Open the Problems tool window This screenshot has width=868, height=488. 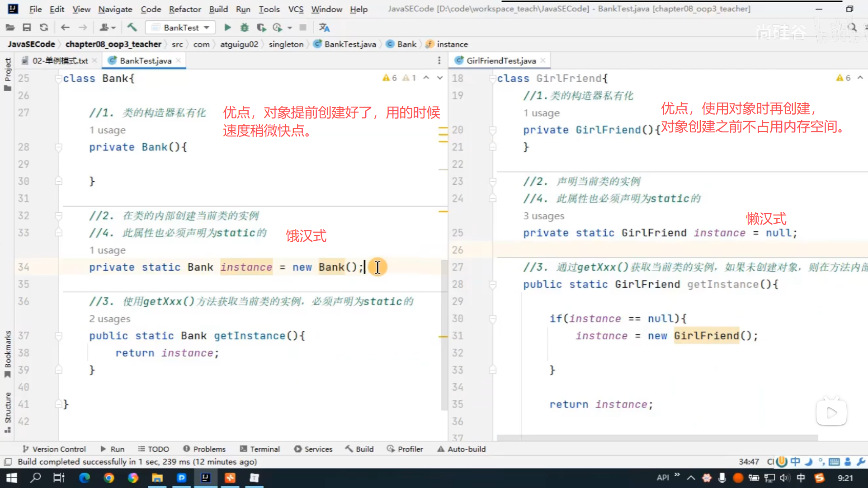pos(204,449)
